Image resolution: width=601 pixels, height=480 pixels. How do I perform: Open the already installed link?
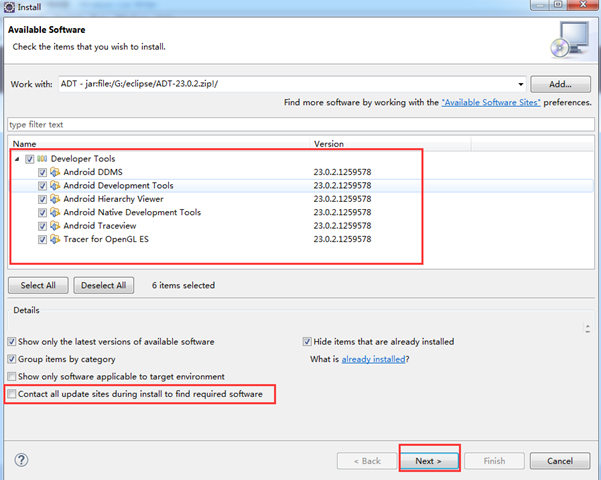pyautogui.click(x=373, y=359)
